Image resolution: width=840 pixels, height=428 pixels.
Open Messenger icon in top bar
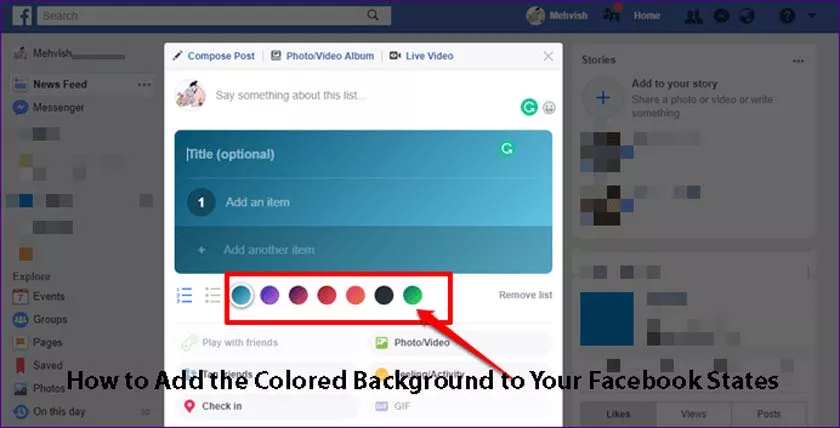pyautogui.click(x=721, y=16)
